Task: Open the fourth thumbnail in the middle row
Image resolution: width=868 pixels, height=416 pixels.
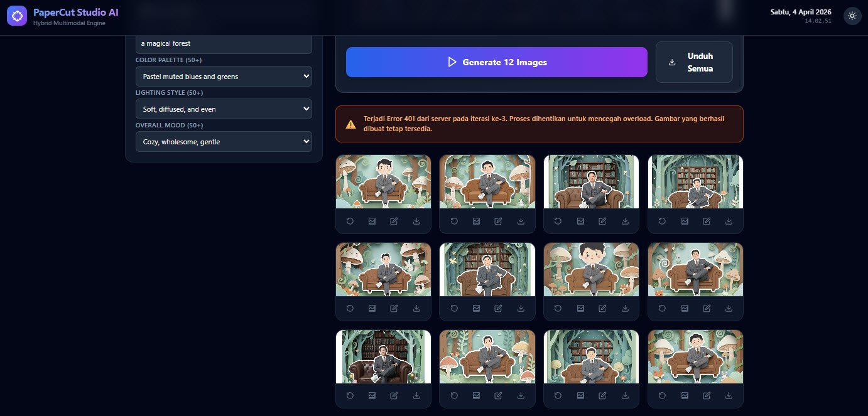Action: pyautogui.click(x=695, y=269)
